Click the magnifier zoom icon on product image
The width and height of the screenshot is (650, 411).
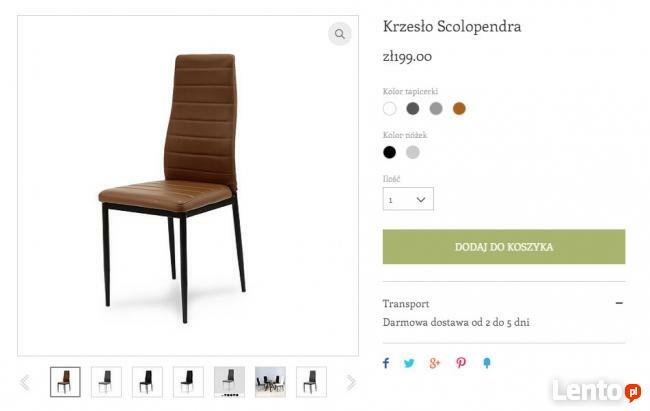pyautogui.click(x=340, y=34)
